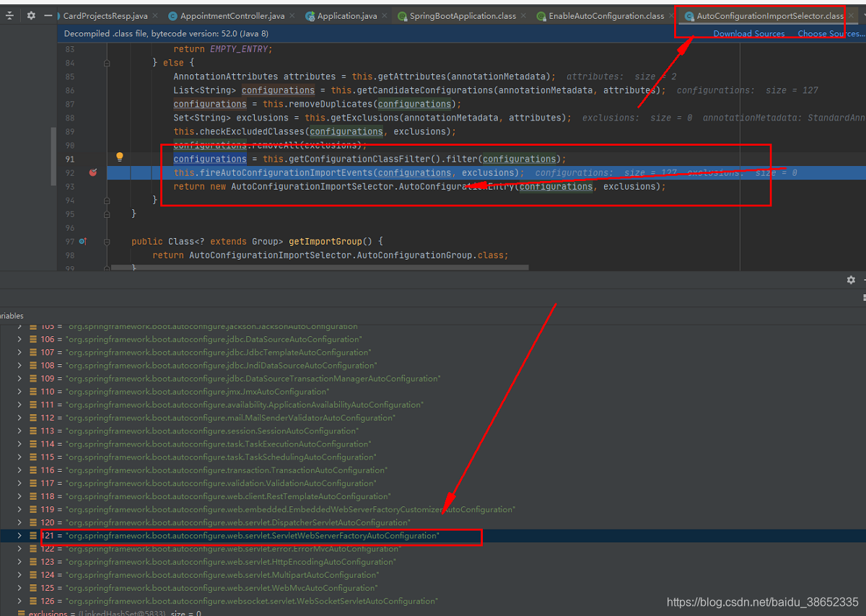
Task: Expand entry 106 DataSourceAutoConfiguration
Action: click(x=19, y=338)
